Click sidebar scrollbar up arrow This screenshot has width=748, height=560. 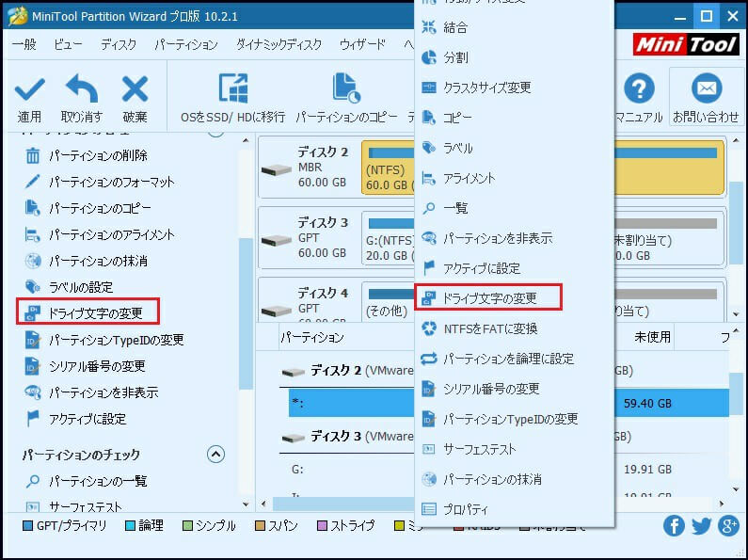click(x=246, y=141)
